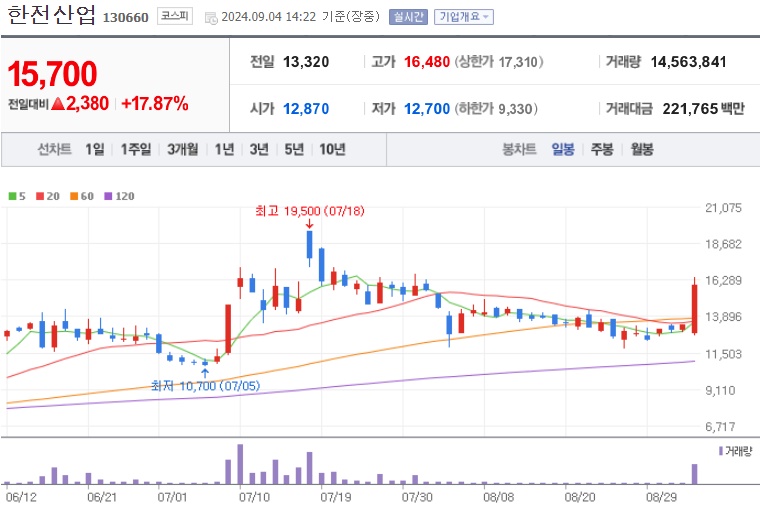760x510 pixels.
Task: Click the latest volume bar at chart end
Action: (x=695, y=474)
